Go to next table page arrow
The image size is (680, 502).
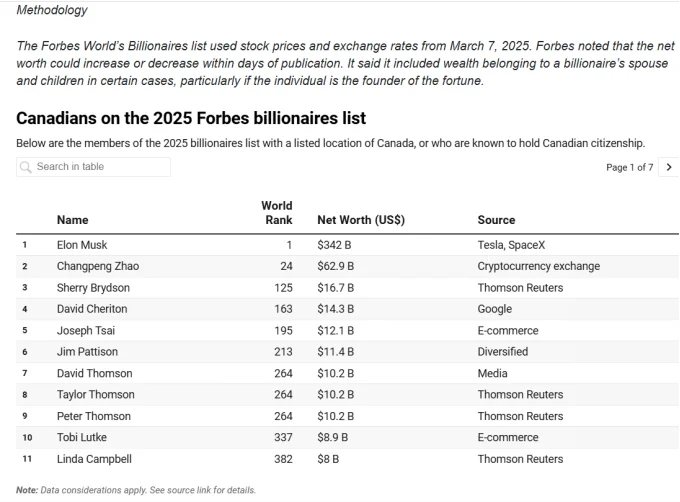coord(669,167)
